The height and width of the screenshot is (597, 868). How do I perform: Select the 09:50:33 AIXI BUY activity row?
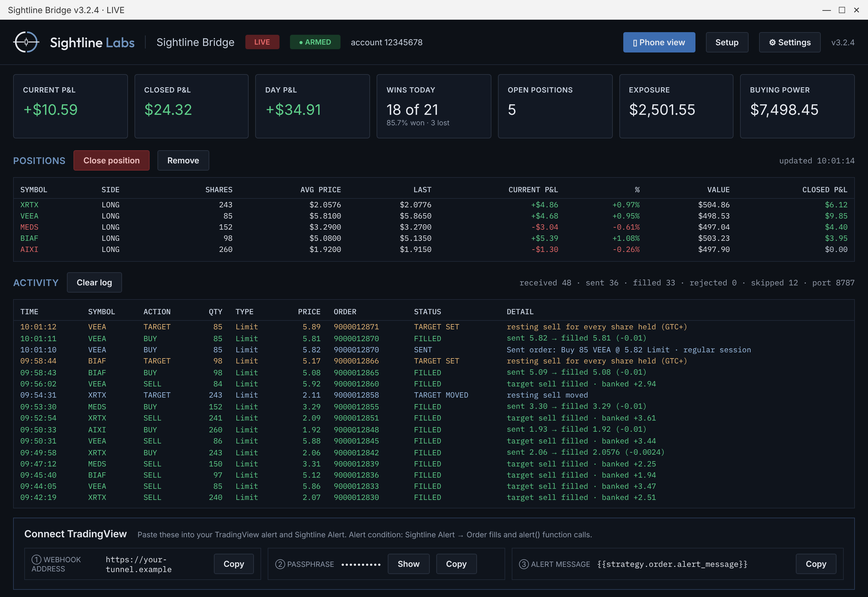[x=434, y=430]
